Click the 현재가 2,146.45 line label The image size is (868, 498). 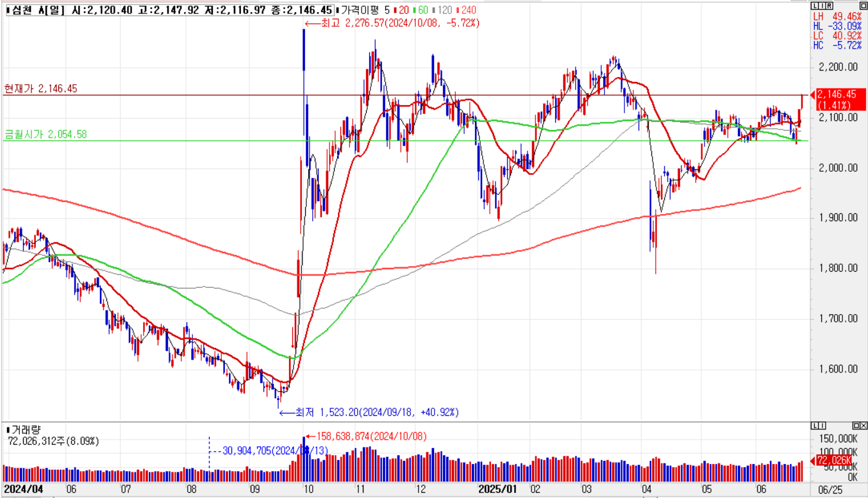pyautogui.click(x=40, y=88)
